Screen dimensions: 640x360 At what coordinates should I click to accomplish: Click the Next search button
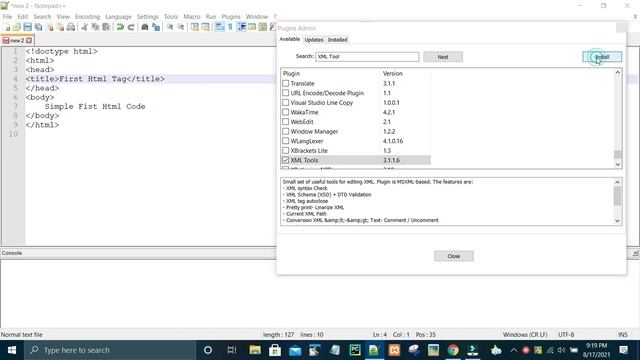click(x=443, y=57)
